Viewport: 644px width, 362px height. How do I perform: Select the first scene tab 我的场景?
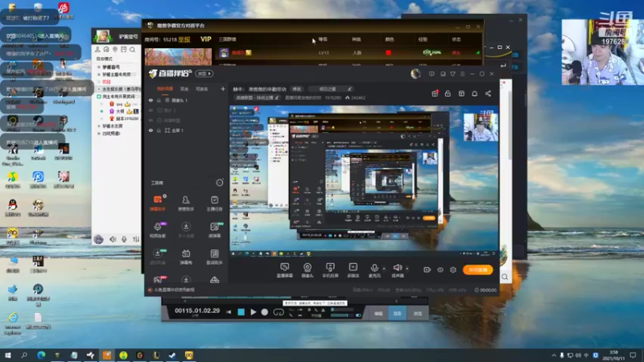165,88
